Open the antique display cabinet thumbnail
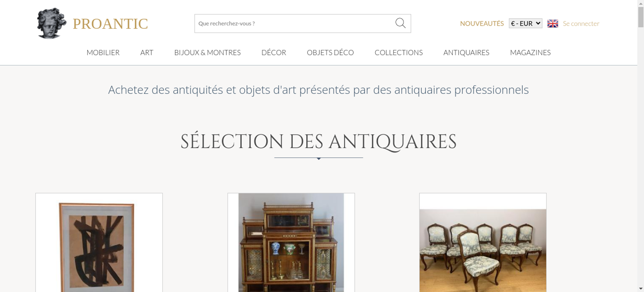Screen dimensions: 644x292 pyautogui.click(x=291, y=242)
